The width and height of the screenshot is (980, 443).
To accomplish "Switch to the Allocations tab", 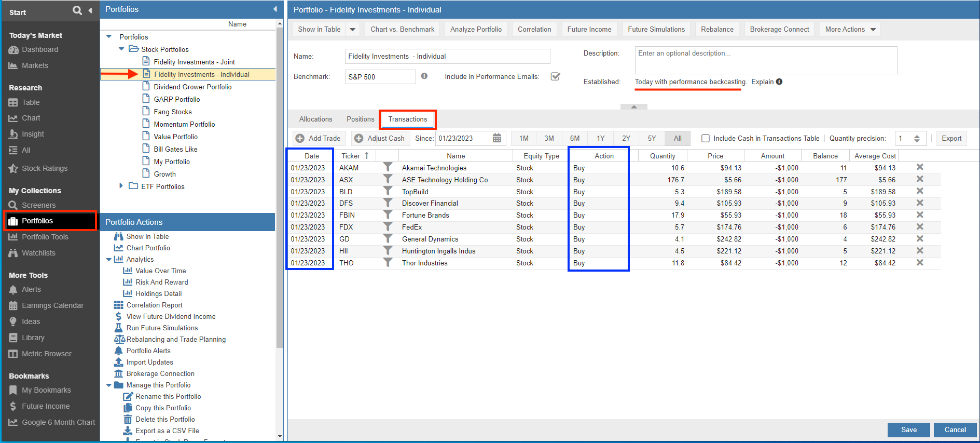I will coord(315,119).
